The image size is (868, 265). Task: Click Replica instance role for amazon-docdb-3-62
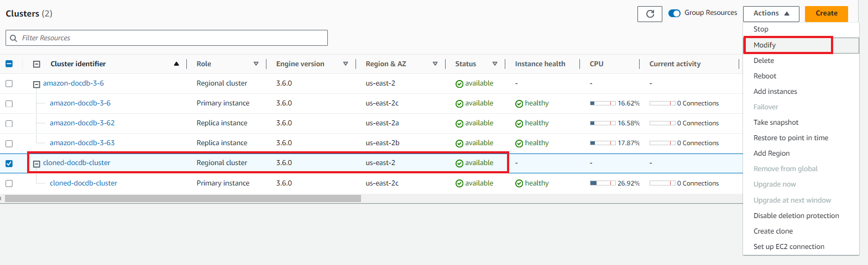tap(222, 123)
